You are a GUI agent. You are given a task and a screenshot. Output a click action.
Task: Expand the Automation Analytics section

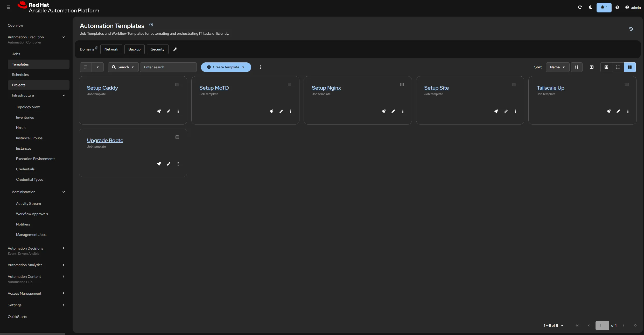pyautogui.click(x=64, y=265)
